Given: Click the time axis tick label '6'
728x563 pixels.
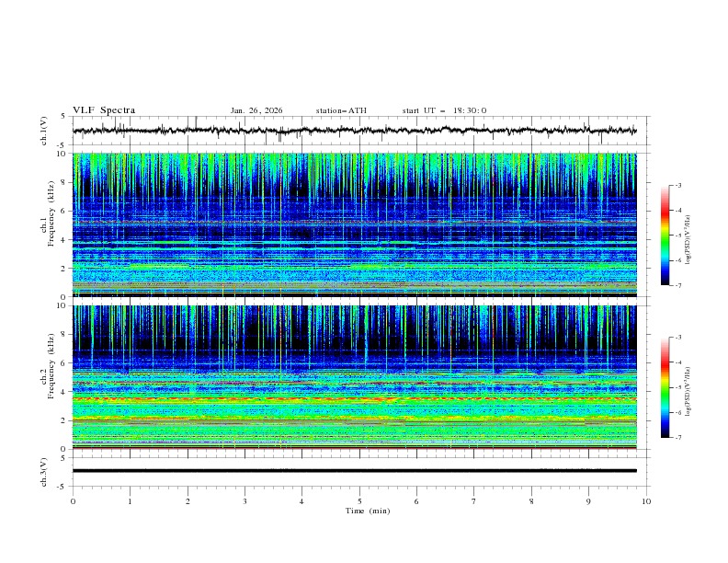Looking at the screenshot, I should pos(416,501).
